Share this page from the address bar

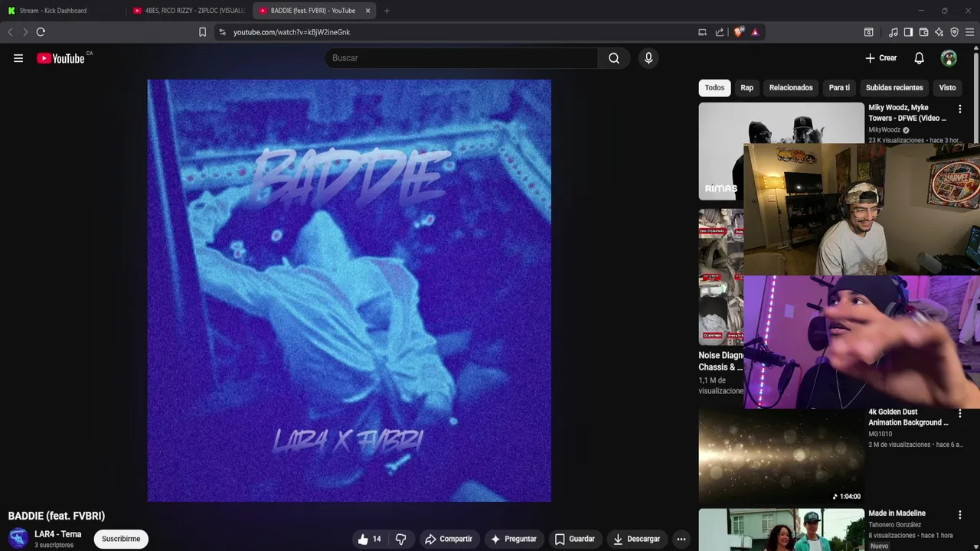(720, 32)
